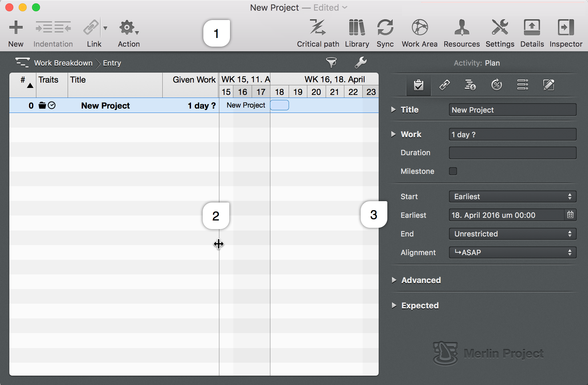Image resolution: width=588 pixels, height=385 pixels.
Task: Expand the Title section triangle
Action: pyautogui.click(x=394, y=110)
